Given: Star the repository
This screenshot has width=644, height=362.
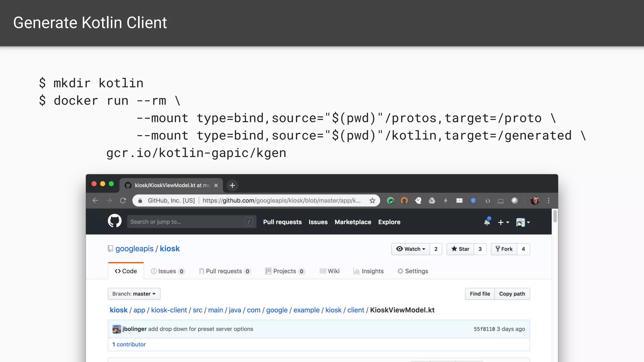Looking at the screenshot, I should click(460, 249).
